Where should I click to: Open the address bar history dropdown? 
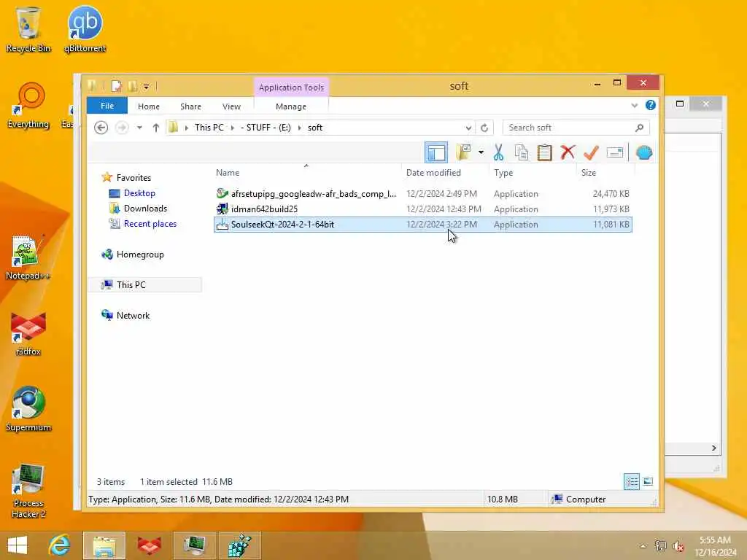pyautogui.click(x=468, y=128)
